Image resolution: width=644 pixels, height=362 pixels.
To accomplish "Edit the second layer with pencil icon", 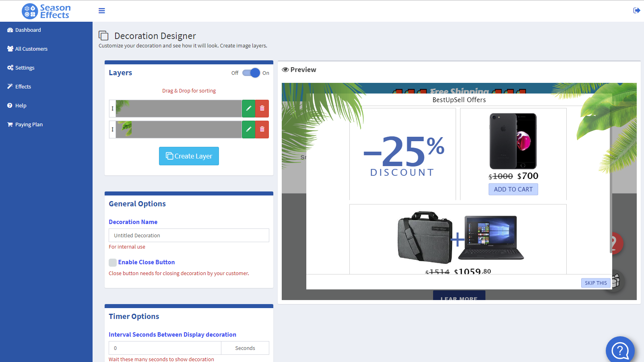I will point(249,129).
